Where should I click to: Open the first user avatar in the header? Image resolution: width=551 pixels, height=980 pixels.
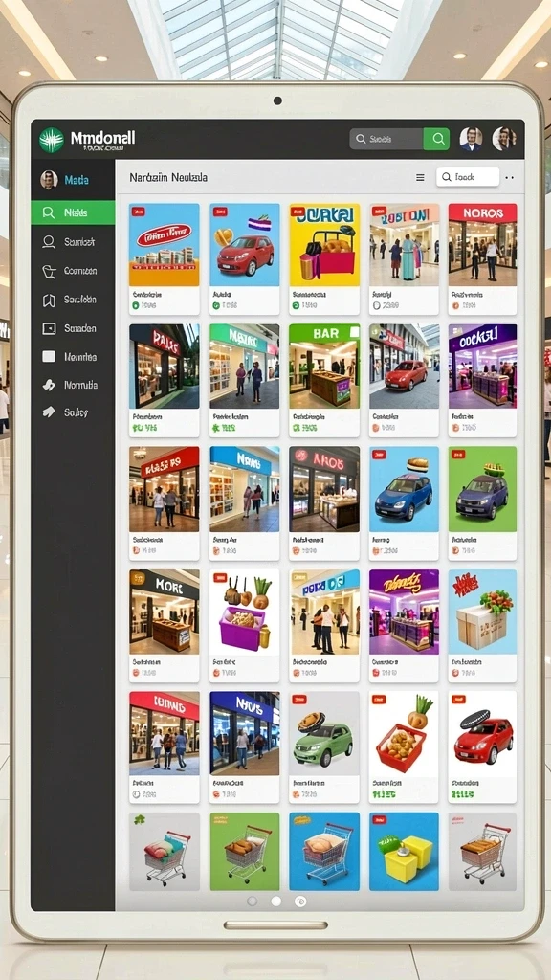(x=471, y=139)
